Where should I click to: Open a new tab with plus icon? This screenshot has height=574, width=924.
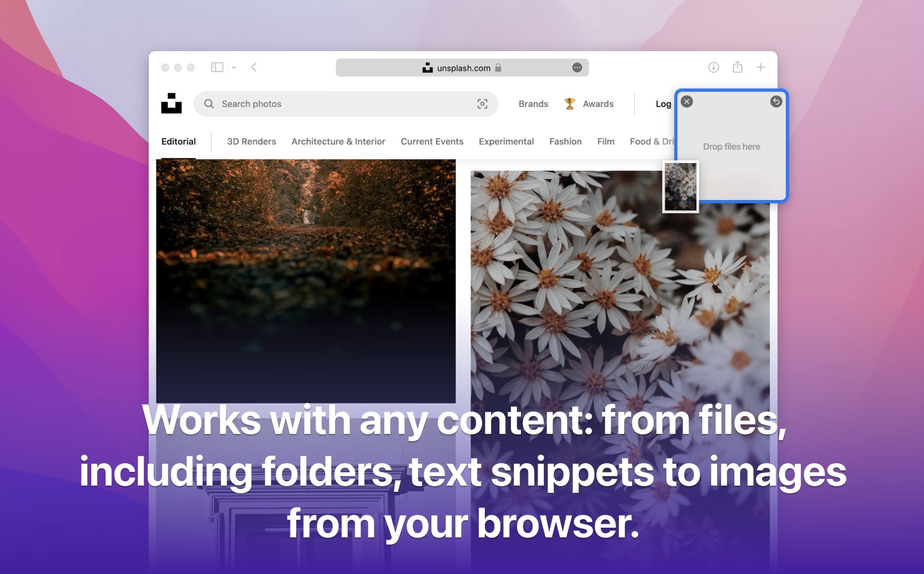point(760,67)
